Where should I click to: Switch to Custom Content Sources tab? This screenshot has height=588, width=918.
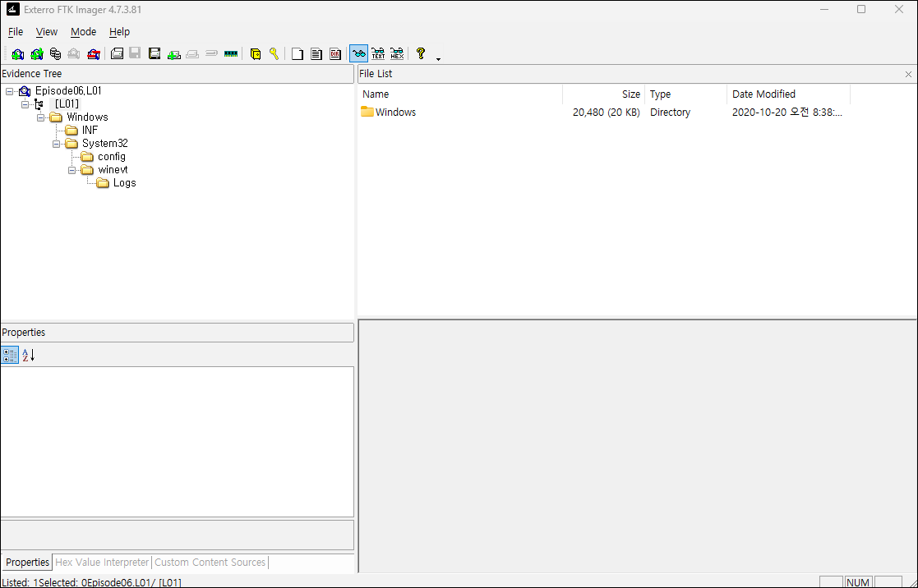(210, 563)
